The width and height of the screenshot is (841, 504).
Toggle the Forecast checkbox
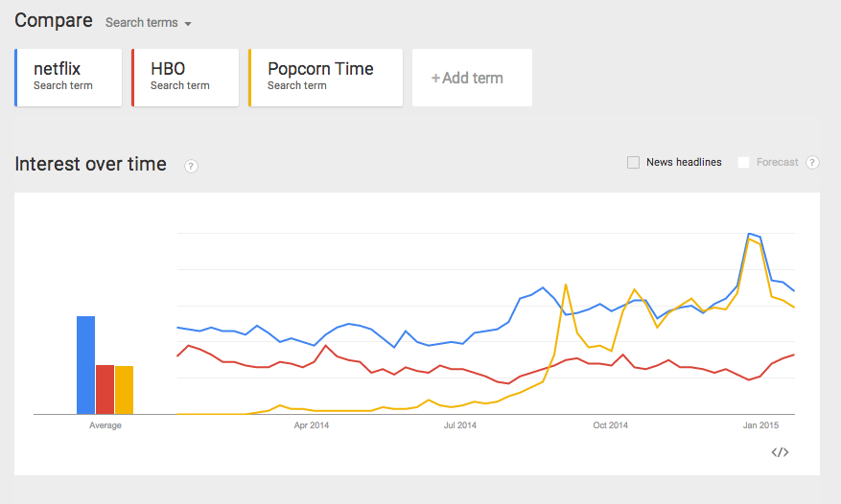pos(744,163)
